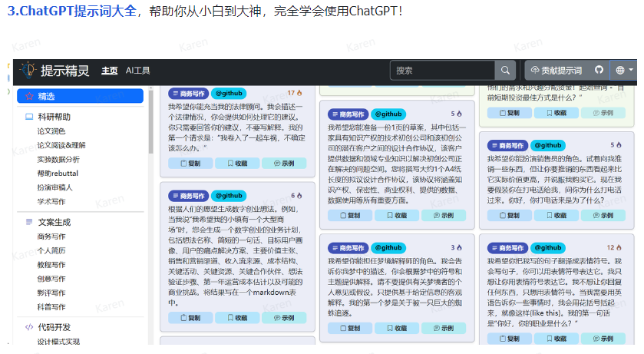Screen dimensions: 644x354
Task: Bookmark the 法律顾问 prompt with 收藏
Action: tap(237, 163)
